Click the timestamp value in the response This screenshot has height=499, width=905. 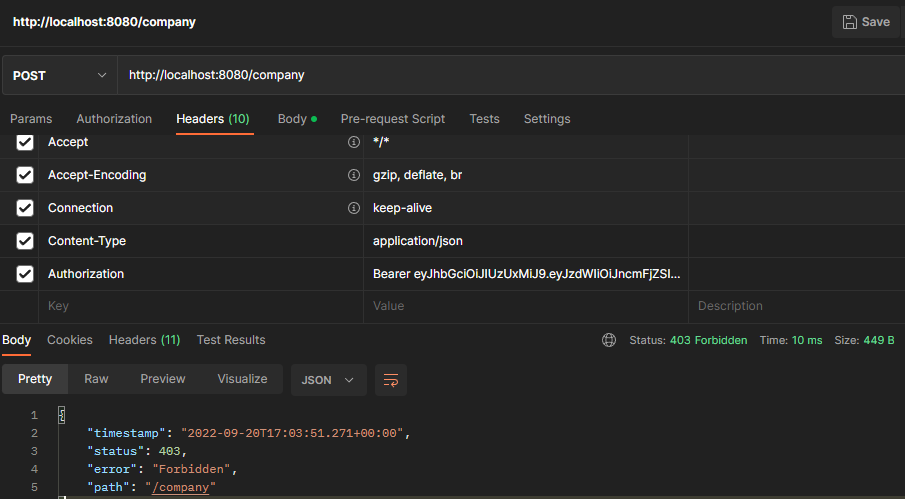click(292, 433)
